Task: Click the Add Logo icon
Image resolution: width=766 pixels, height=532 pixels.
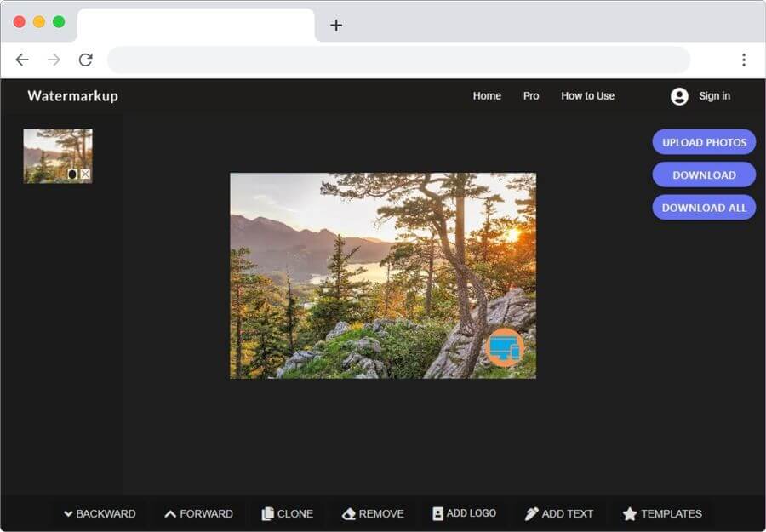Action: coord(437,514)
